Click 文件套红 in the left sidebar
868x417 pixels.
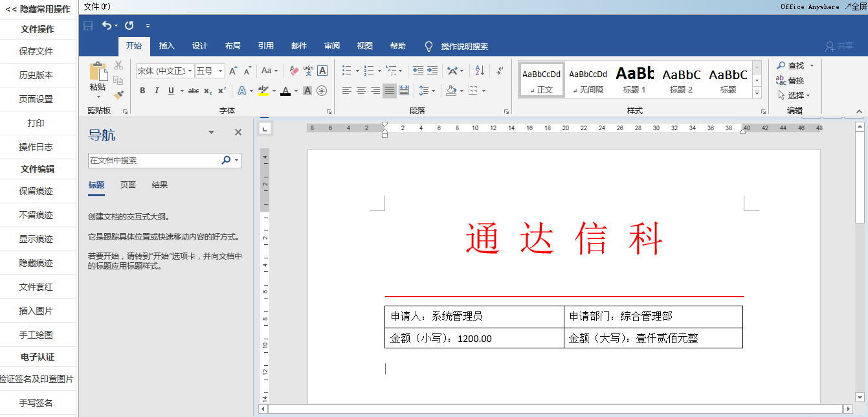pyautogui.click(x=36, y=287)
